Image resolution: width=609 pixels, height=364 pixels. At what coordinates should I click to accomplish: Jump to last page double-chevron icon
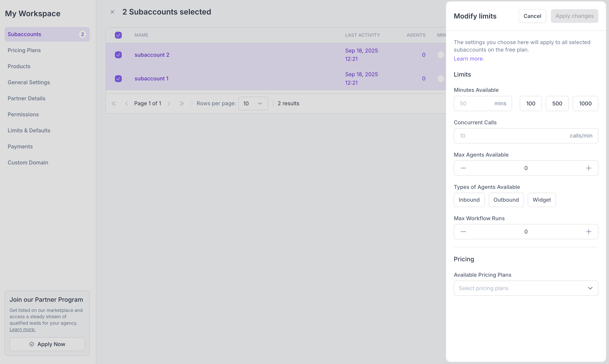point(182,104)
